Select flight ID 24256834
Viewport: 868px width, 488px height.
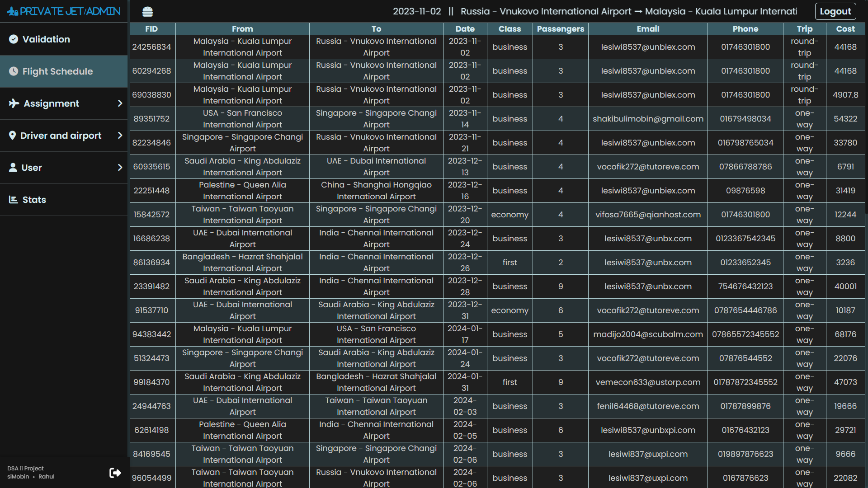[x=151, y=47]
